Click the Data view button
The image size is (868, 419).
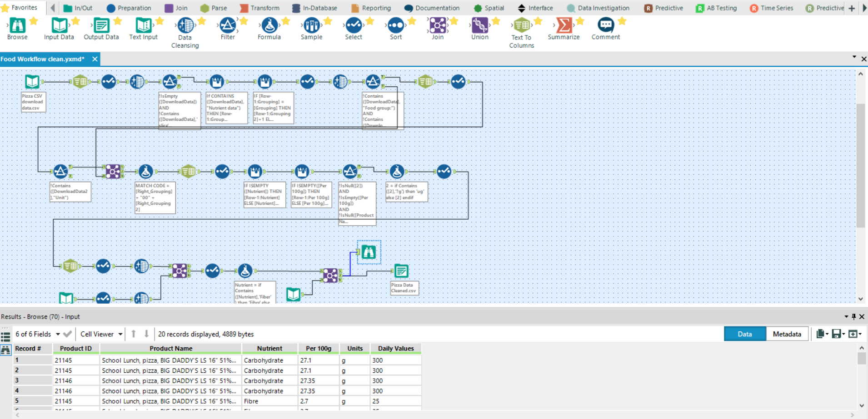pyautogui.click(x=744, y=334)
